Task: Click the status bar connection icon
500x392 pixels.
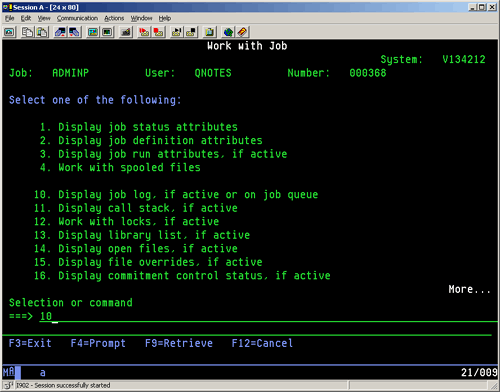Action: click(x=8, y=385)
